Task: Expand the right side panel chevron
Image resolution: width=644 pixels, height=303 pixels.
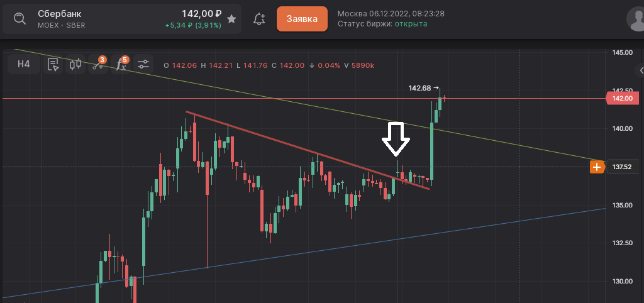Action: click(x=640, y=70)
